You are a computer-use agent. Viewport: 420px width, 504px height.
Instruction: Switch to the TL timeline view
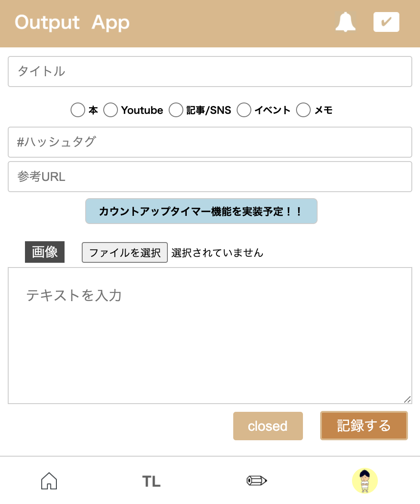pos(151,481)
